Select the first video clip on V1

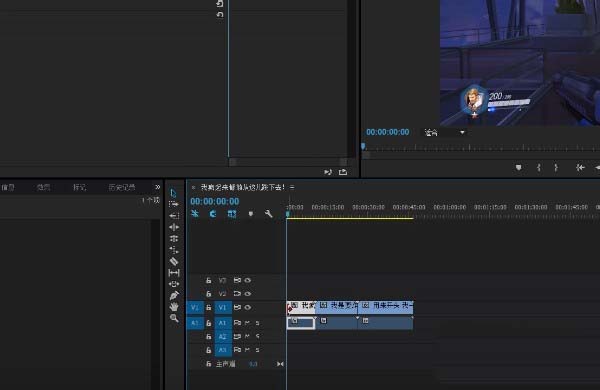coord(301,307)
